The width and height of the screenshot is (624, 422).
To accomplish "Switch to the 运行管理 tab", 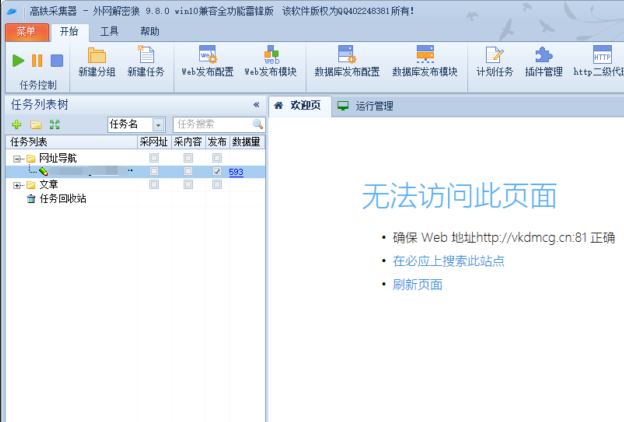I will point(365,106).
